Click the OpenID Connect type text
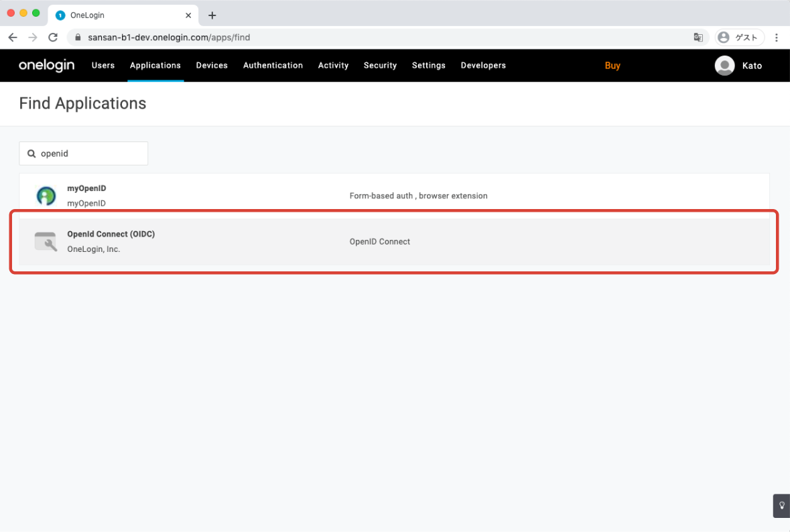This screenshot has width=790, height=532. (x=380, y=242)
